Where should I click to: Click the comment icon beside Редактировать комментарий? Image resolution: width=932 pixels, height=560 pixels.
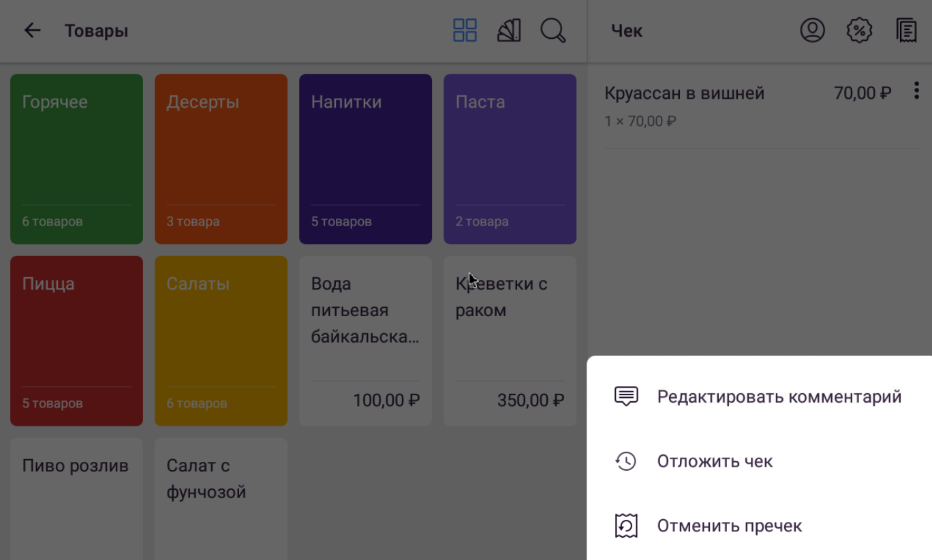626,396
